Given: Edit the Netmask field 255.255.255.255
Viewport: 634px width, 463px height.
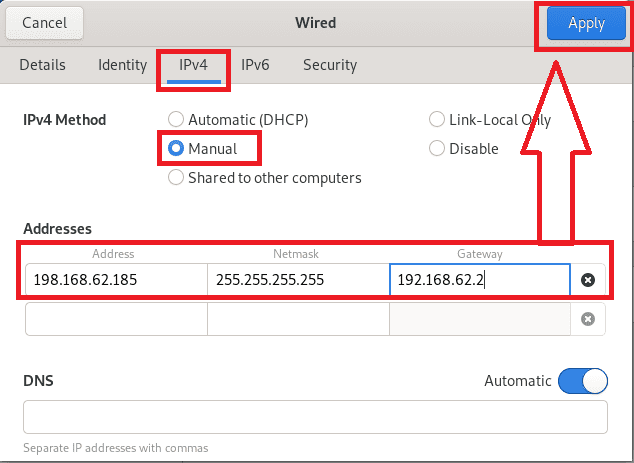Looking at the screenshot, I should (x=298, y=280).
